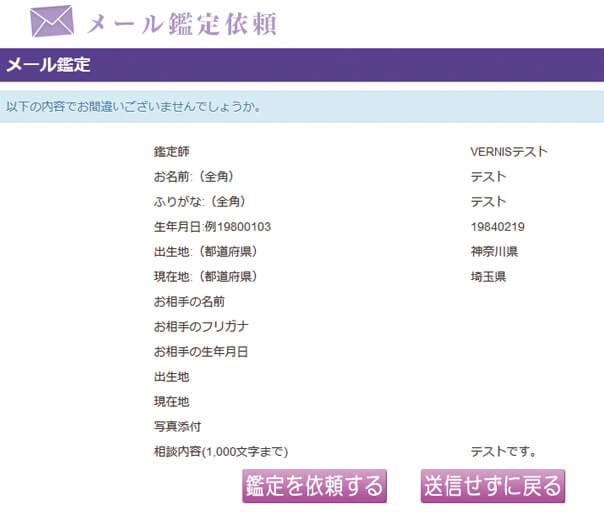Click the 生年月日:例19800103 label
604x524 pixels.
pos(212,227)
